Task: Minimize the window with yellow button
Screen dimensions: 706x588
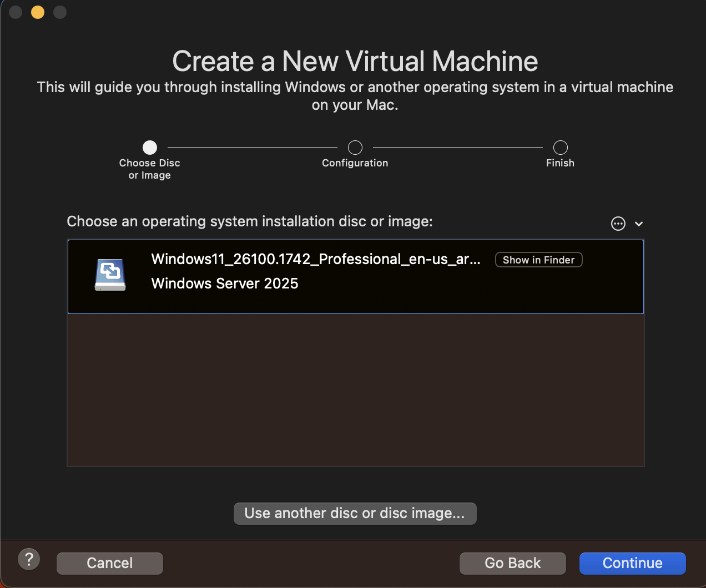Action: click(38, 12)
